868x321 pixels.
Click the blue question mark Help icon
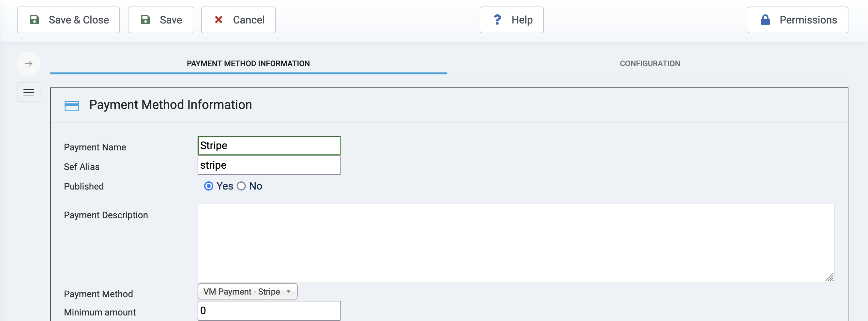(x=497, y=20)
